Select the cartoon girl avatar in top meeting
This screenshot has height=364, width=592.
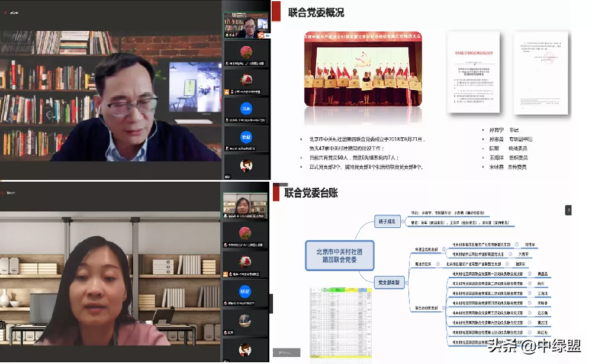(246, 165)
